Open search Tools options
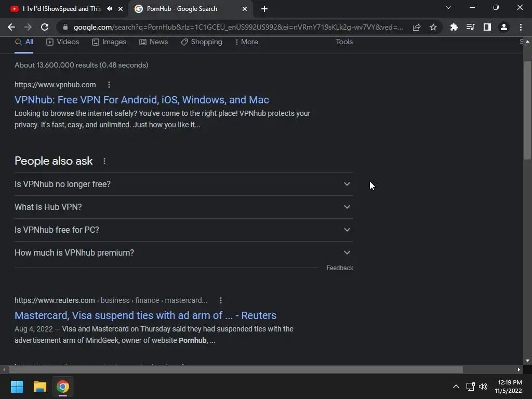This screenshot has height=399, width=532. (x=344, y=42)
